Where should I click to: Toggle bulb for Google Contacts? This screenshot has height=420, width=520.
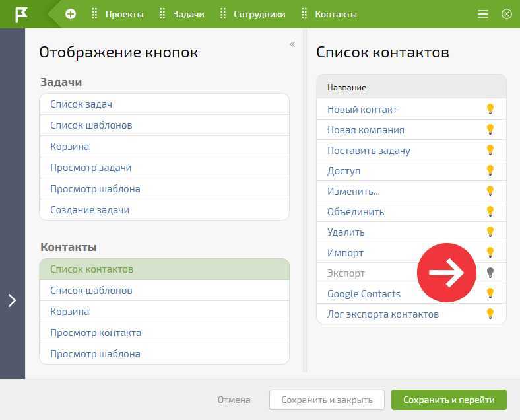490,293
